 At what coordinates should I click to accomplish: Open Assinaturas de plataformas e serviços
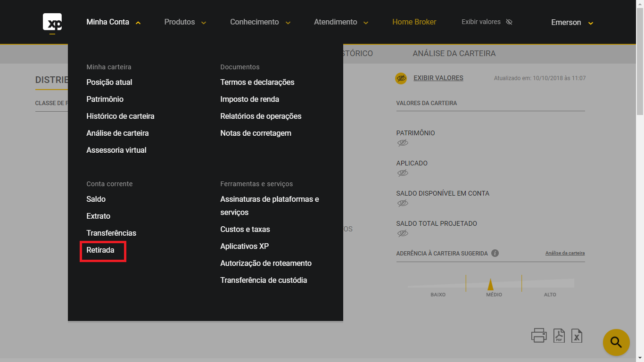(x=270, y=206)
